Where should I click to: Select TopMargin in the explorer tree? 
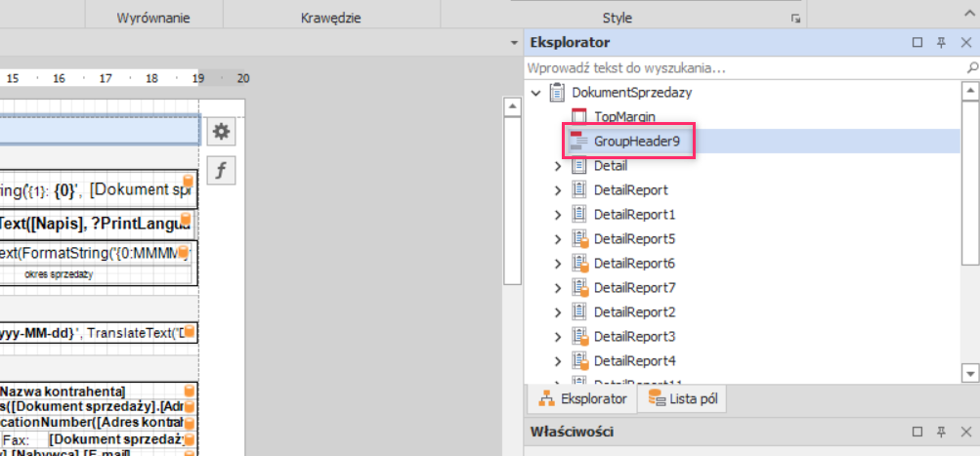tap(624, 116)
